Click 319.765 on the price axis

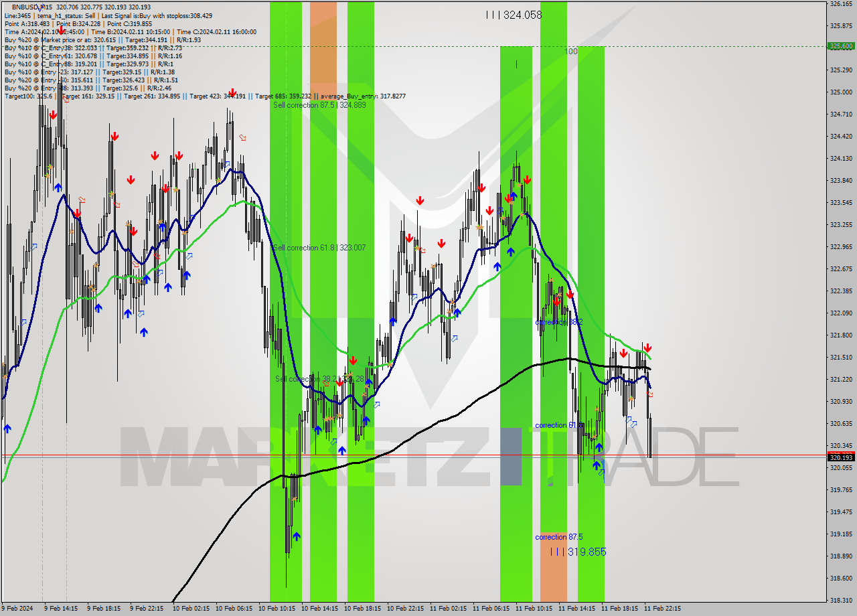tap(841, 490)
